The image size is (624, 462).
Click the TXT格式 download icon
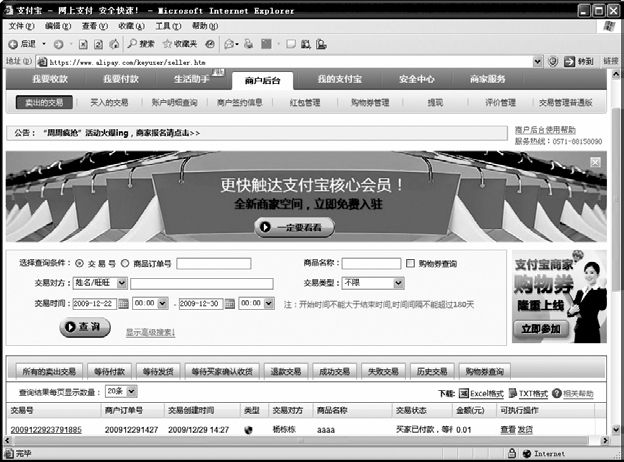[x=513, y=393]
